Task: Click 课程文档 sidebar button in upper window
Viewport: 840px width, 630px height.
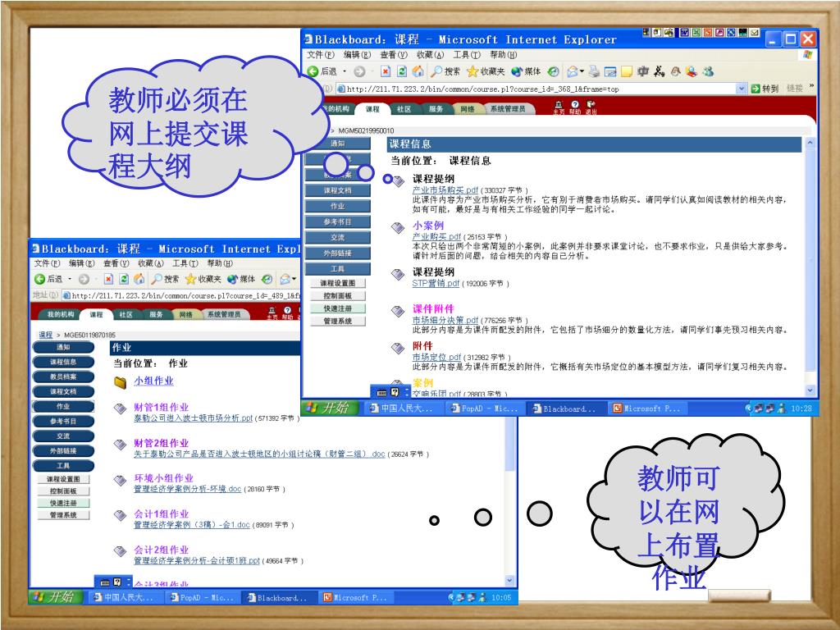Action: 337,190
